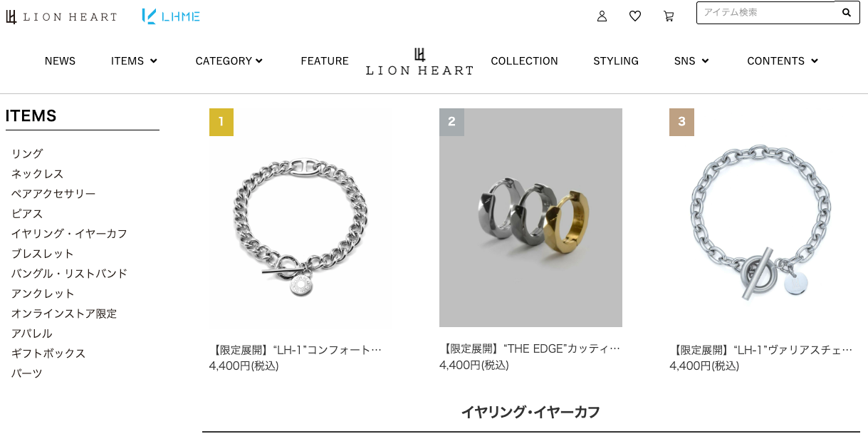Screen dimensions: 868x434
Task: Click the LHME blue logo
Action: (x=171, y=16)
